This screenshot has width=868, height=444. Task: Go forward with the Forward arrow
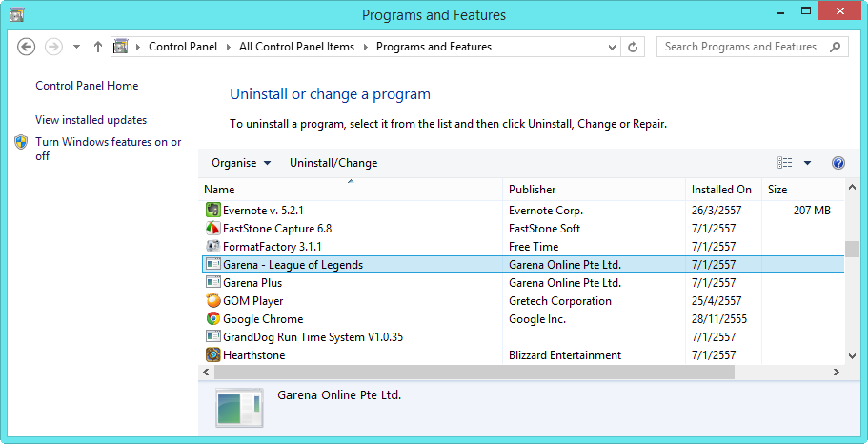(x=53, y=47)
